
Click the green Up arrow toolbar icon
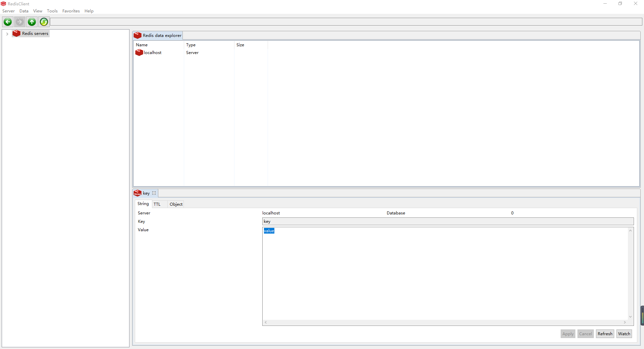point(32,22)
